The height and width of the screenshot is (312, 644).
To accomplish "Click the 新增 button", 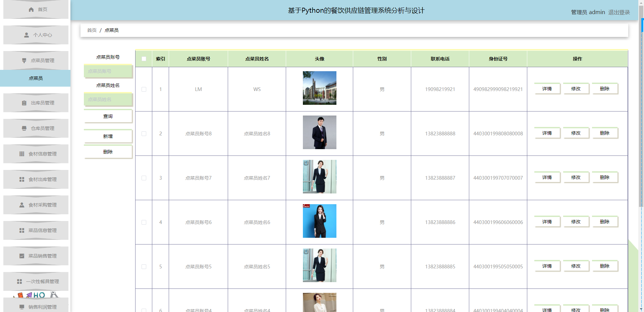I will point(108,136).
